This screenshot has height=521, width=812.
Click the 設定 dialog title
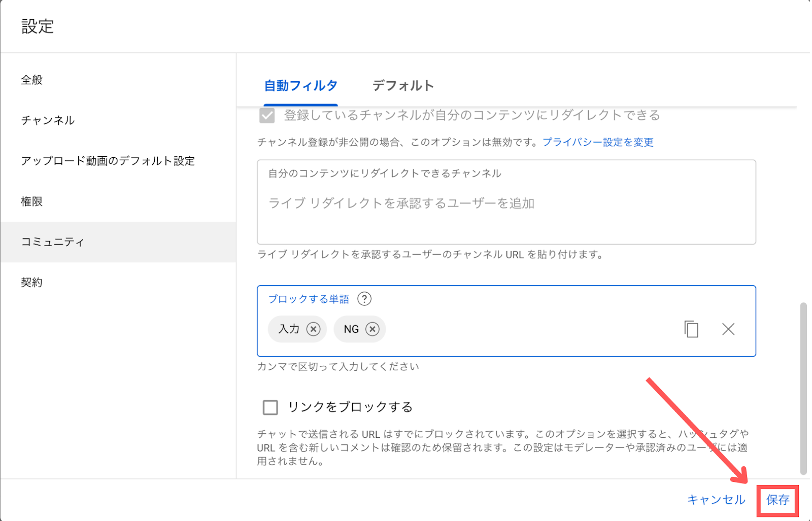tap(38, 26)
